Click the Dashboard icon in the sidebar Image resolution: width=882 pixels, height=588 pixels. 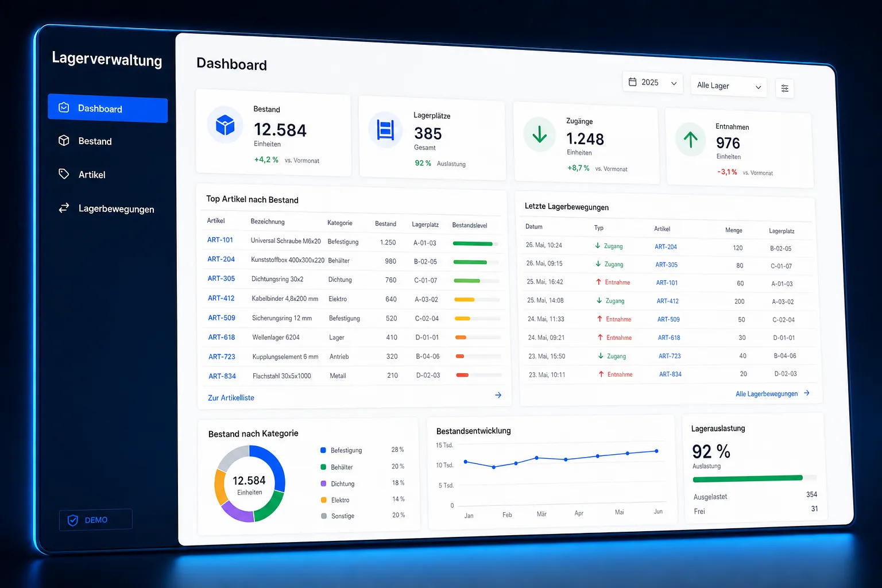click(x=64, y=107)
